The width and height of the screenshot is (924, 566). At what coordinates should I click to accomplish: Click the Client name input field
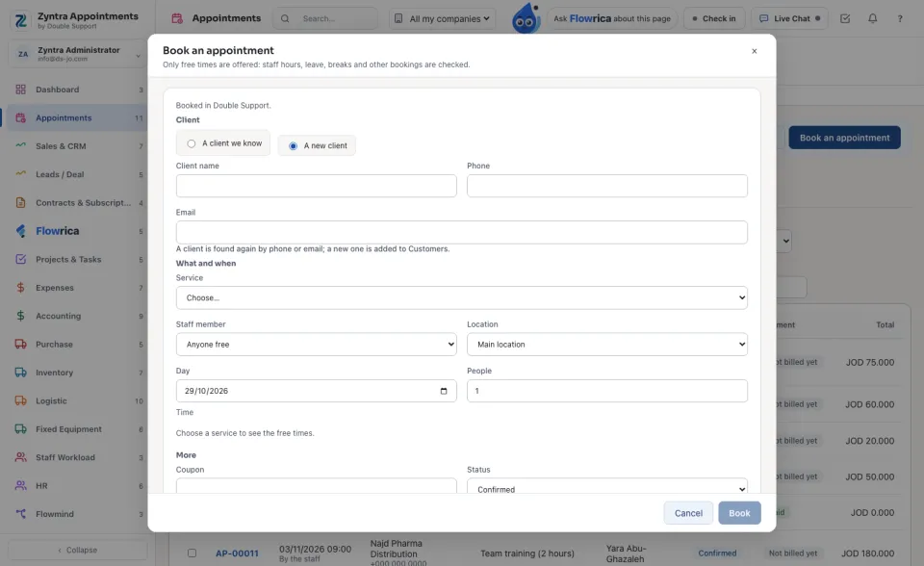coord(317,186)
